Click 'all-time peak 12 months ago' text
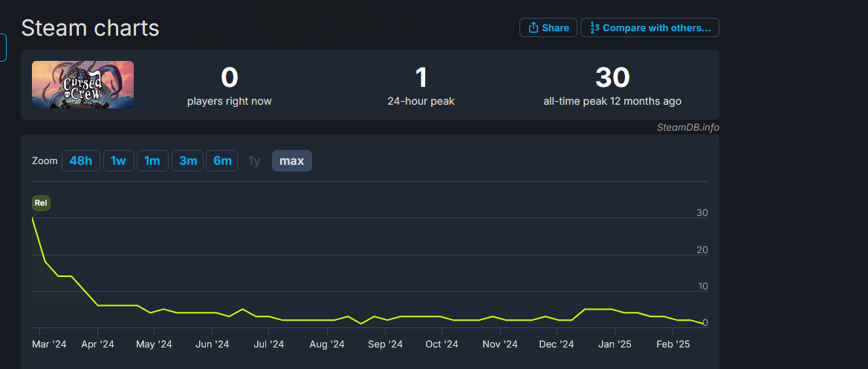 612,101
